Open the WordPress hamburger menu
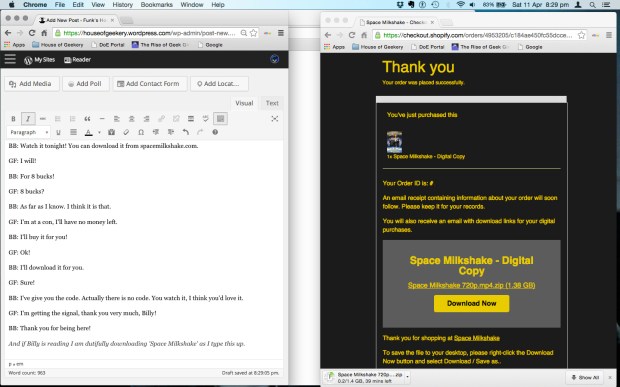Image resolution: width=620 pixels, height=387 pixels. tap(10, 60)
